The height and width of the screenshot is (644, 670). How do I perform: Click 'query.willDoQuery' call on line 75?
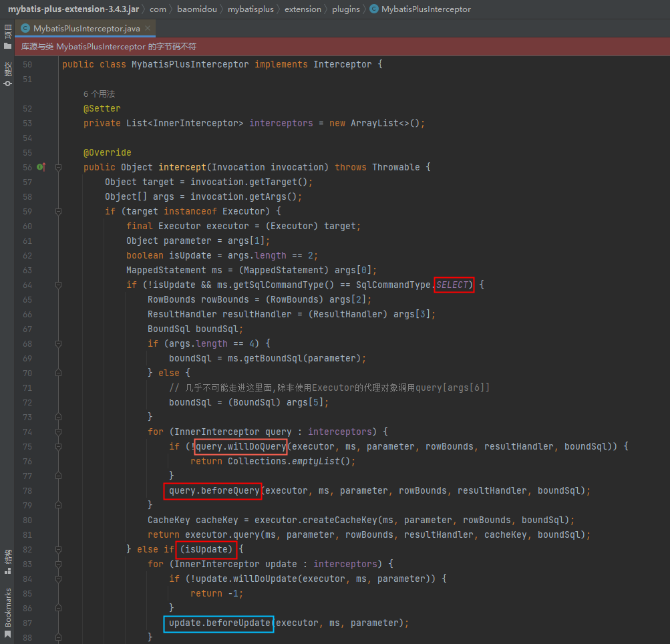(x=241, y=446)
